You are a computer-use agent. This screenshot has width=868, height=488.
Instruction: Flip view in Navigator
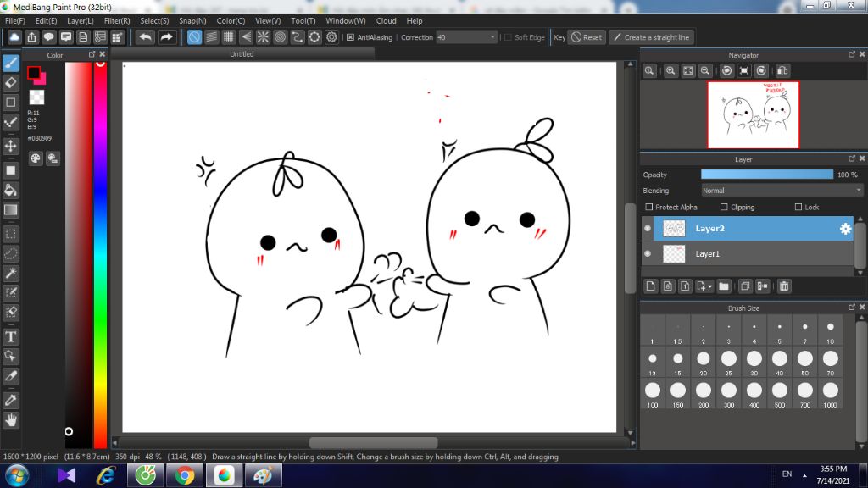pos(782,71)
